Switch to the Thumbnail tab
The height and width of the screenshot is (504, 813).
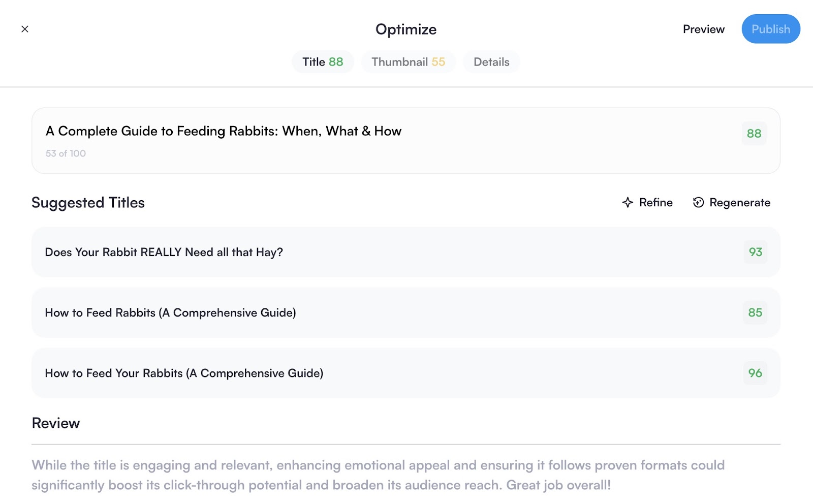[x=409, y=61]
